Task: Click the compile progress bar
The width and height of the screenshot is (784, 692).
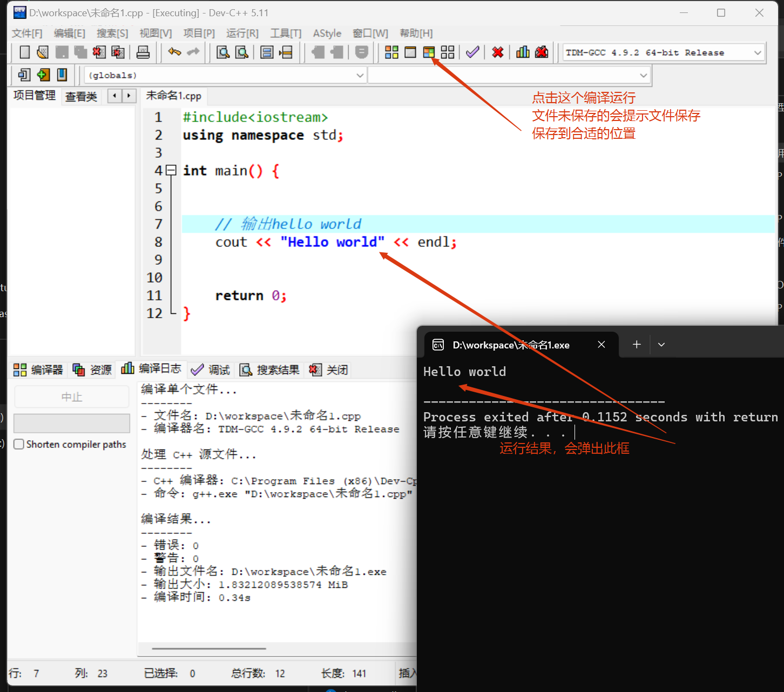Action: tap(72, 423)
